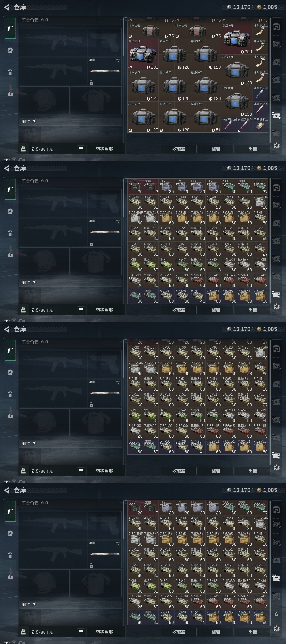The width and height of the screenshot is (286, 644).
Task: Open the 胸挂 question mark help in armor view
Action: (34, 121)
